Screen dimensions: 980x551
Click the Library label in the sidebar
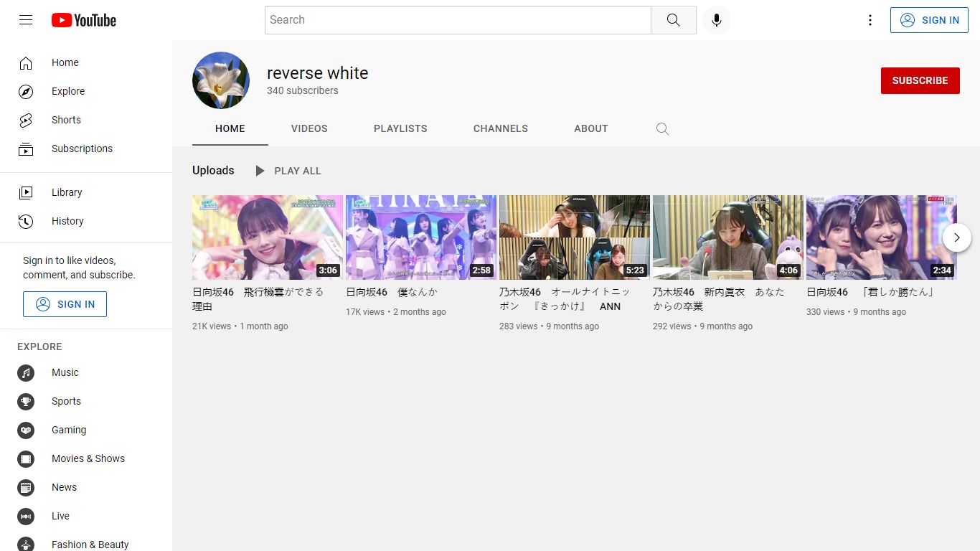(67, 192)
